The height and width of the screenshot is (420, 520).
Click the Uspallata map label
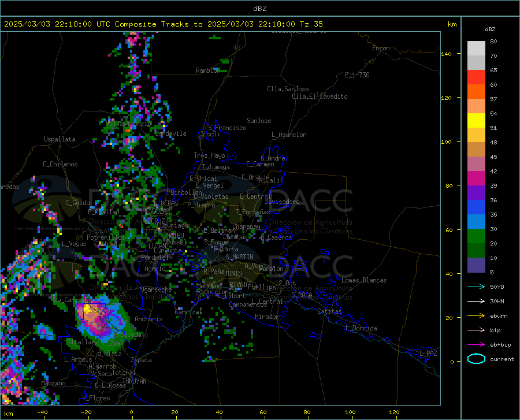60,140
